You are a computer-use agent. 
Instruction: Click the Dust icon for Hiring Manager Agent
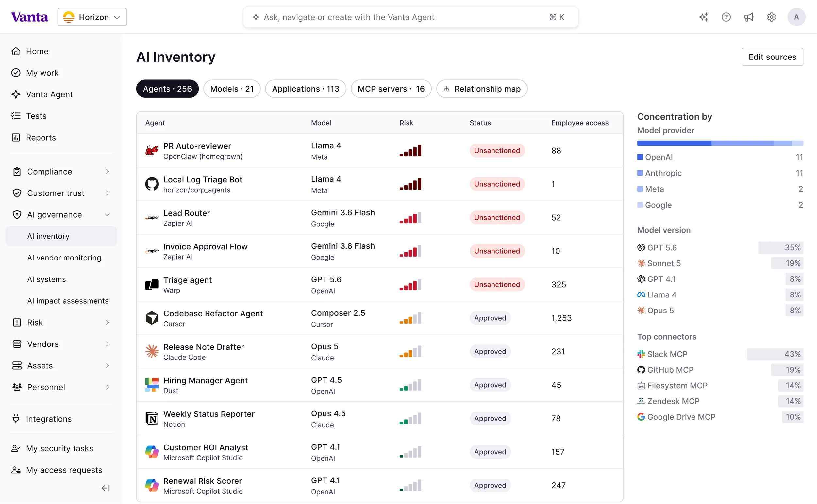(152, 385)
